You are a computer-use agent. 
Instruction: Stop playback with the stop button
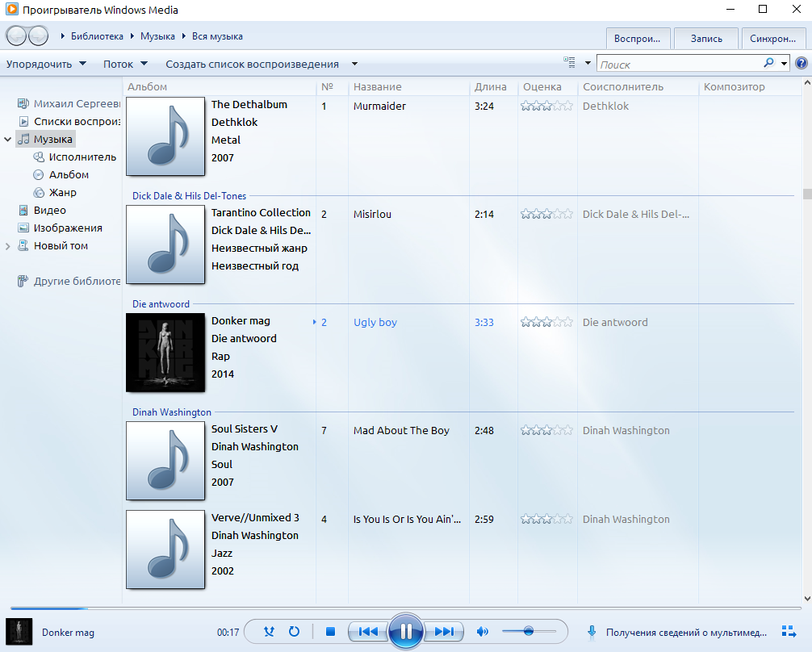tap(330, 631)
